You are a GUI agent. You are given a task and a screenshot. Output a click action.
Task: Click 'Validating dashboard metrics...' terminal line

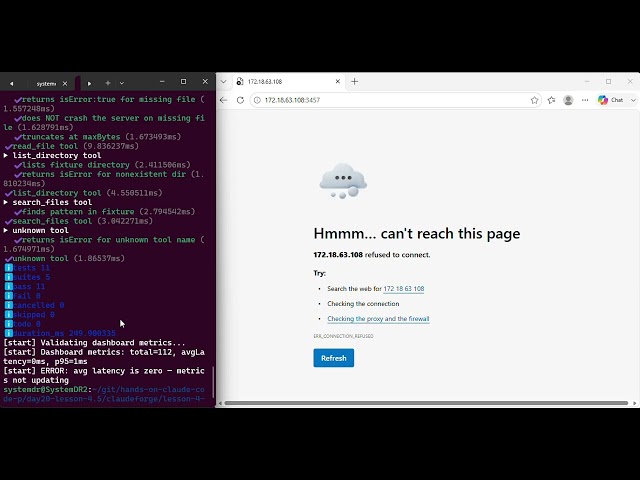[94, 343]
